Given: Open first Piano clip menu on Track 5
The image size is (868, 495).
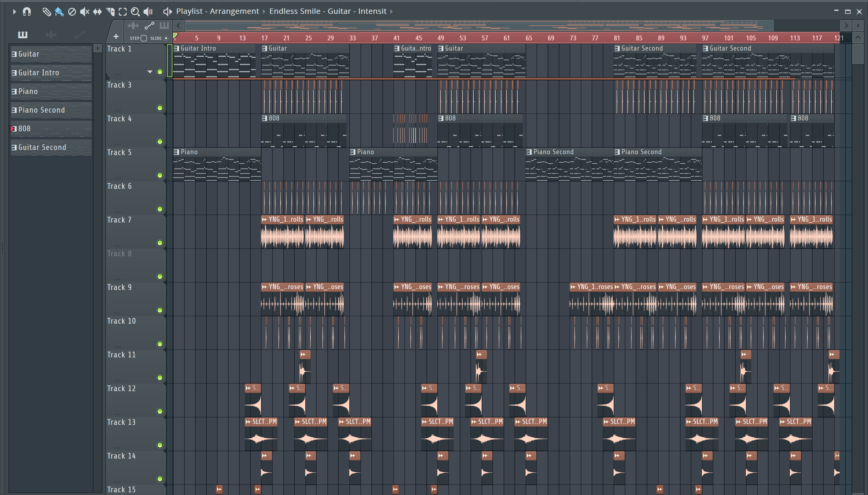Looking at the screenshot, I should [177, 152].
